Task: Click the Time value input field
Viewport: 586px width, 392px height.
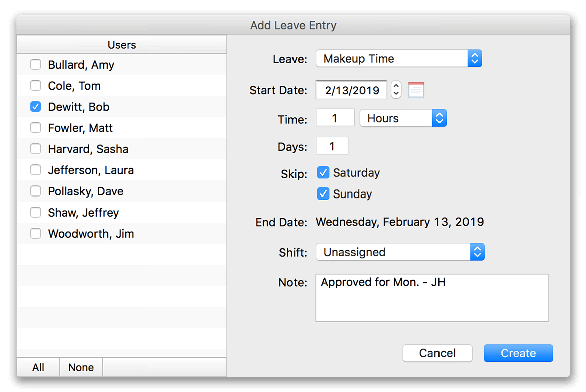Action: pos(335,117)
